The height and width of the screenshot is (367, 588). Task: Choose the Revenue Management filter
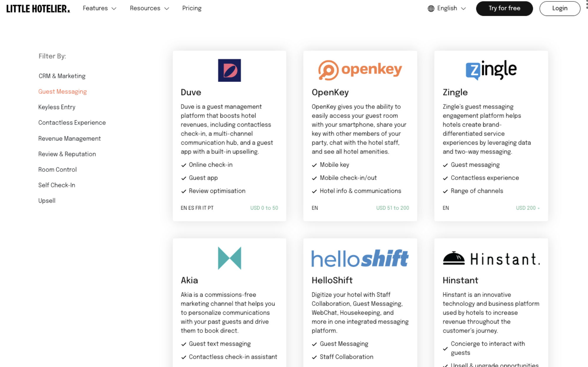click(x=69, y=139)
